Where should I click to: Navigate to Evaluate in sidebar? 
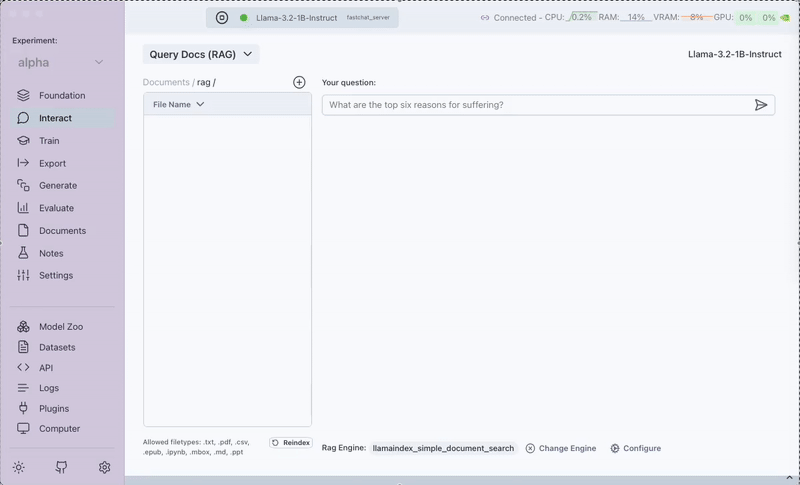(x=56, y=208)
